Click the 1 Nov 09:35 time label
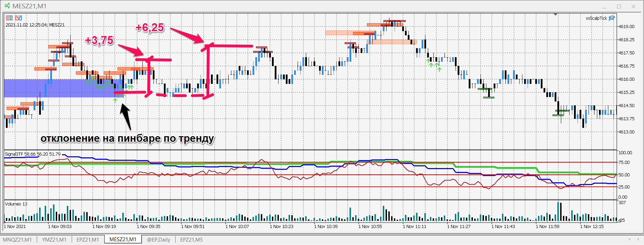This screenshot has height=245, width=644. pos(149,226)
